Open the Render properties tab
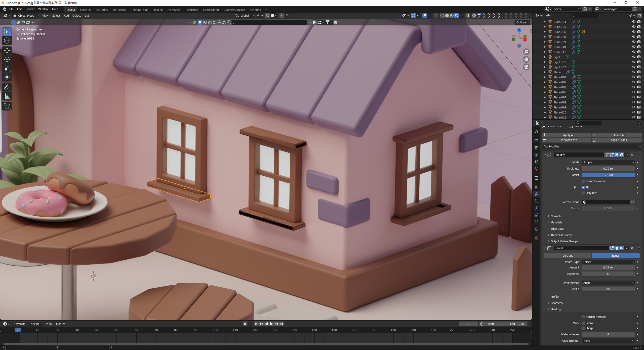Screen dimensions: 644x350 point(536,140)
